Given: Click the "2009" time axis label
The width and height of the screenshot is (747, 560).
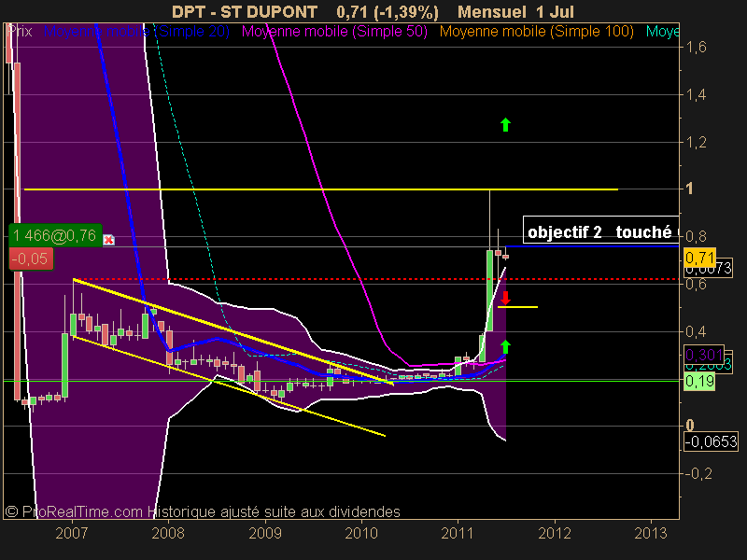Looking at the screenshot, I should point(265,533).
